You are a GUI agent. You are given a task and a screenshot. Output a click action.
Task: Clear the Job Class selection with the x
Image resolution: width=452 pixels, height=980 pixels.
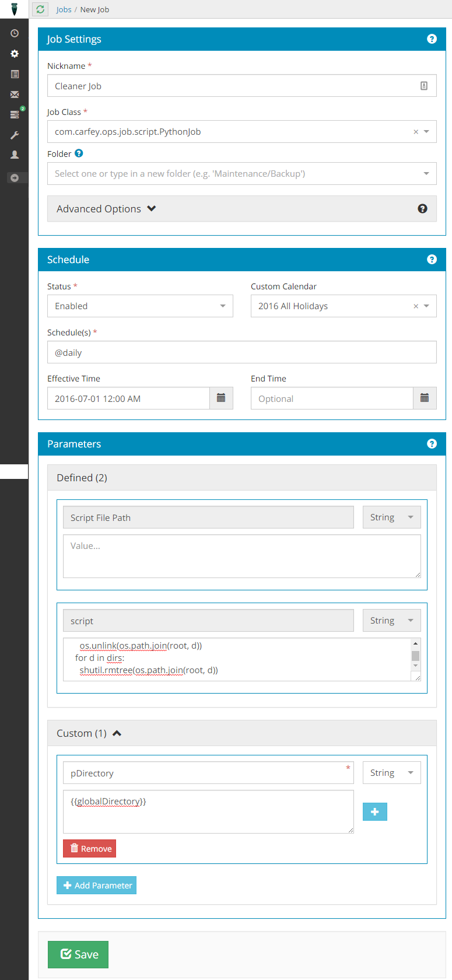click(x=416, y=132)
